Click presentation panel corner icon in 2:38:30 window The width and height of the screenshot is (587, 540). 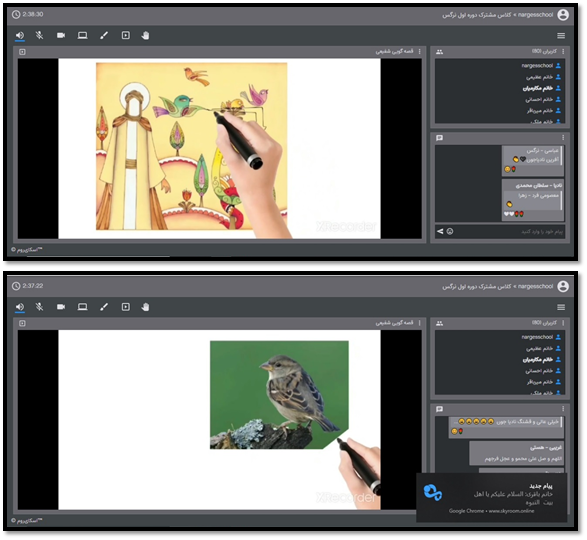[x=22, y=52]
